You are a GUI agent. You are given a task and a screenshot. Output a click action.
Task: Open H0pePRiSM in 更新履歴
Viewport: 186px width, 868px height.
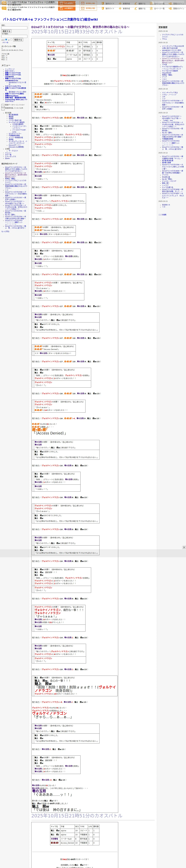tap(167, 73)
